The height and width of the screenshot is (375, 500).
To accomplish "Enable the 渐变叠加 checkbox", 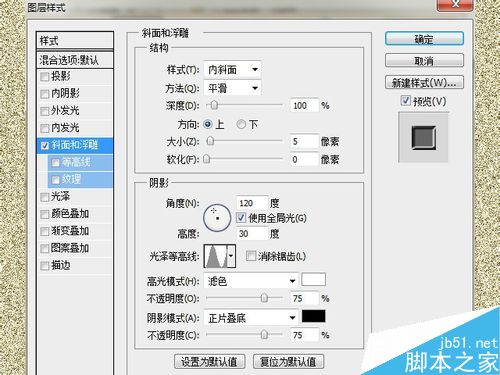I will pos(44,231).
